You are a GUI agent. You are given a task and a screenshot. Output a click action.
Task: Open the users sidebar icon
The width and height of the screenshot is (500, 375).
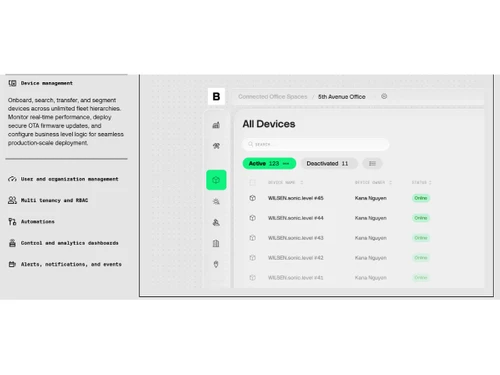pyautogui.click(x=216, y=222)
